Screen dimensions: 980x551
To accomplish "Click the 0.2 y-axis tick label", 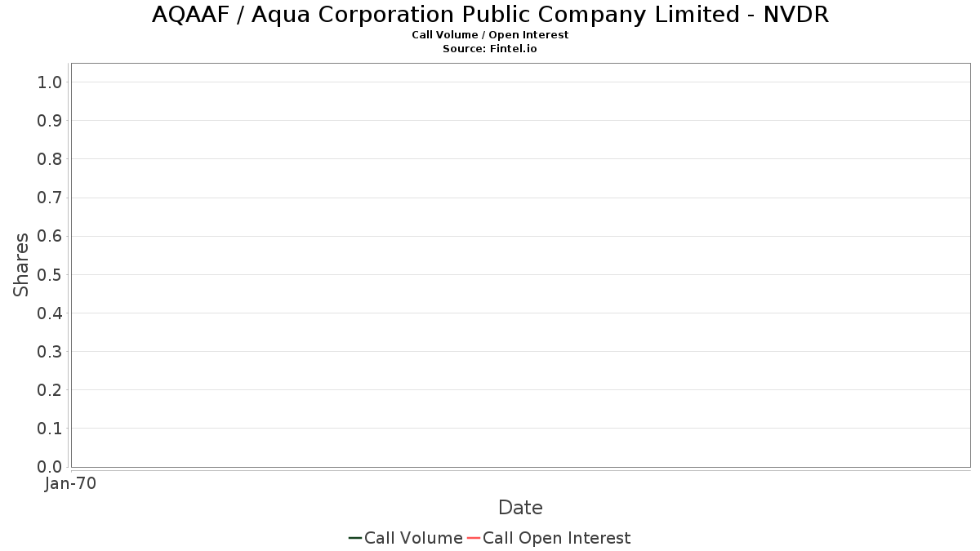I will click(x=50, y=390).
